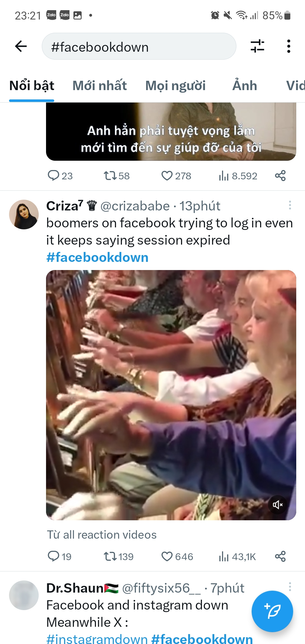Switch to the Mọi người tab
Screen dimensions: 305x644
175,86
